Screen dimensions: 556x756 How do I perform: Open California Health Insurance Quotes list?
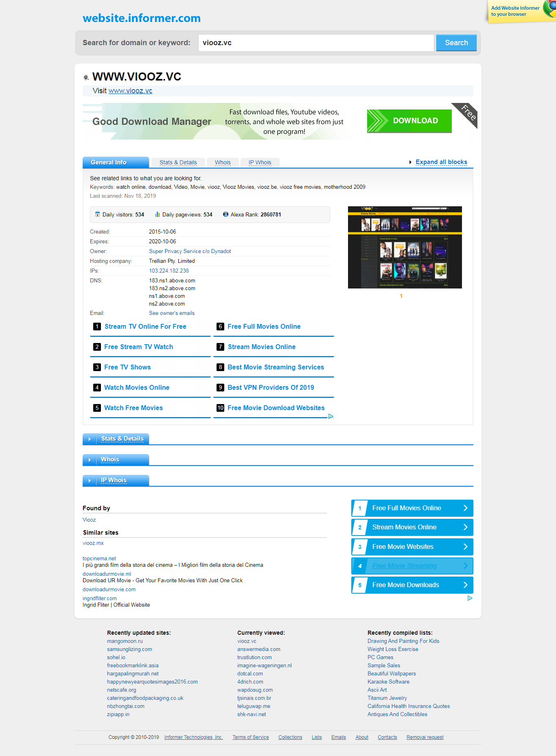(x=409, y=706)
